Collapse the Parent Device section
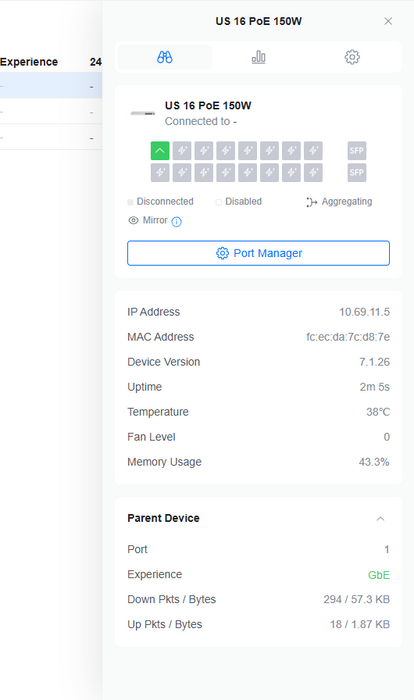This screenshot has height=700, width=414. pyautogui.click(x=381, y=518)
